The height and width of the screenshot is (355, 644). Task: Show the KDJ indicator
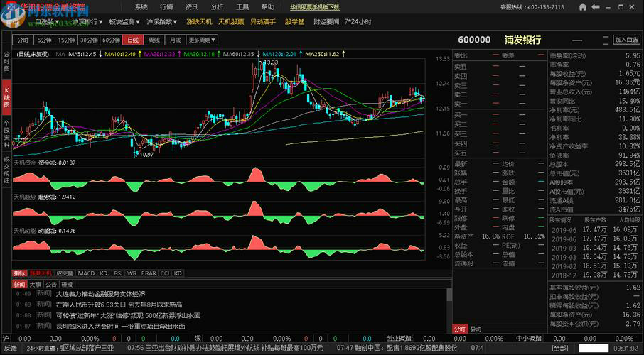pyautogui.click(x=104, y=273)
